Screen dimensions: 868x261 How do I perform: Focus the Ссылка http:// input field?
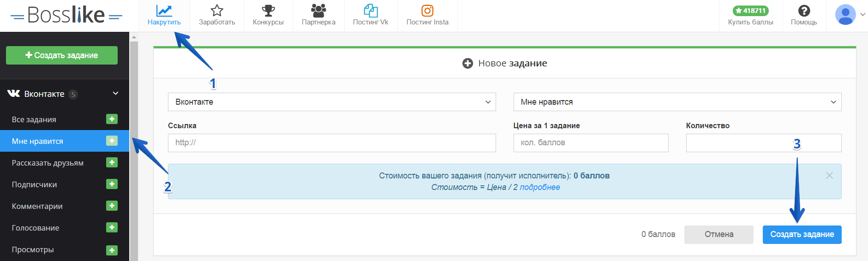point(332,143)
